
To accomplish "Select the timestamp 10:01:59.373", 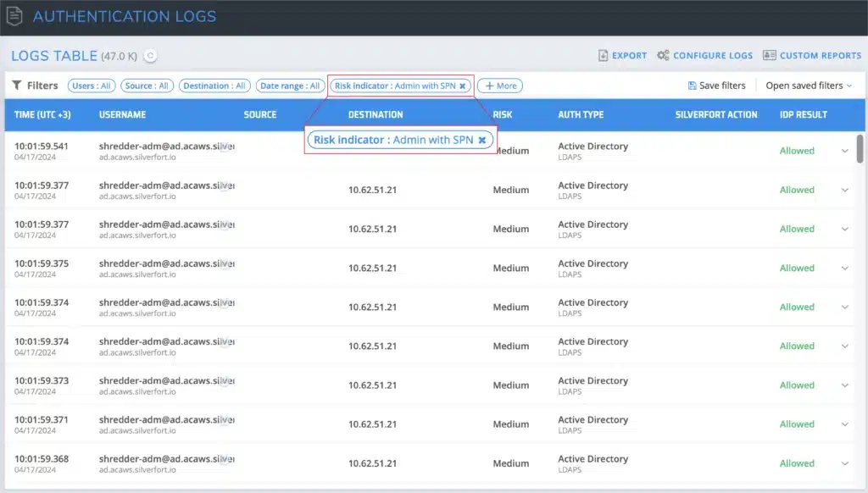I will click(x=42, y=380).
